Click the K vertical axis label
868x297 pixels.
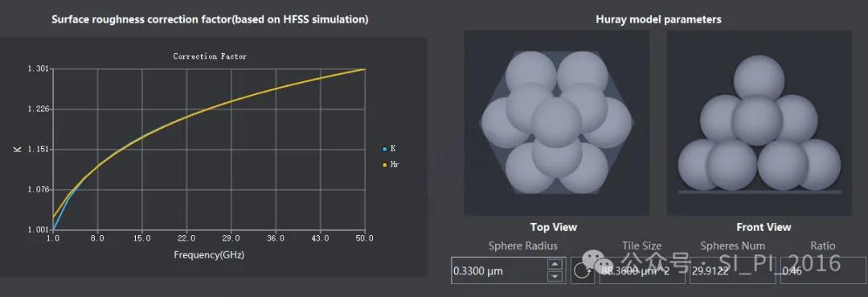point(17,149)
